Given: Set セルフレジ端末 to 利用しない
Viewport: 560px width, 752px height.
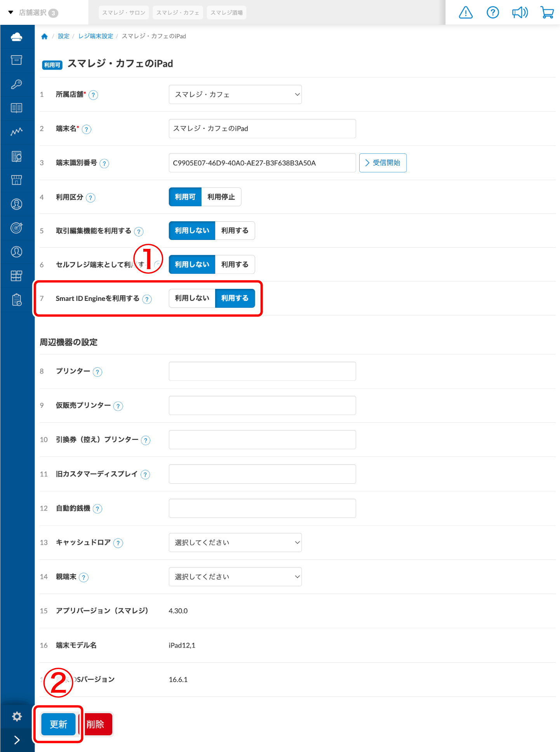Looking at the screenshot, I should click(x=192, y=264).
